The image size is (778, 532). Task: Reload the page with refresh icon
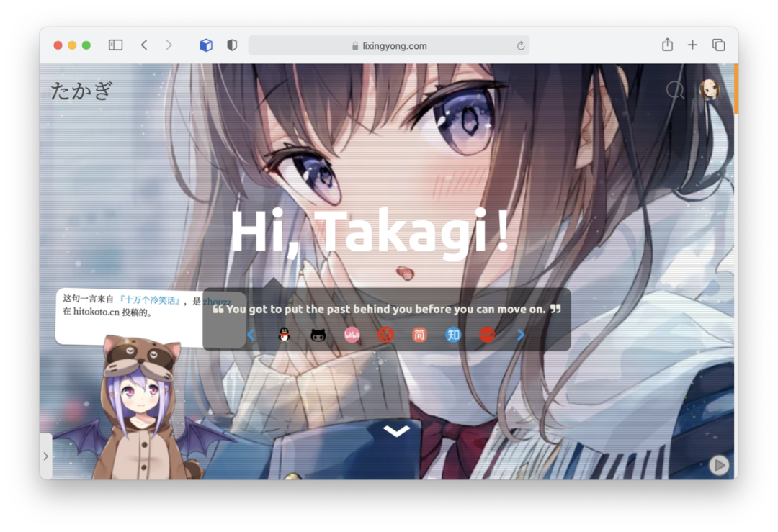point(521,45)
